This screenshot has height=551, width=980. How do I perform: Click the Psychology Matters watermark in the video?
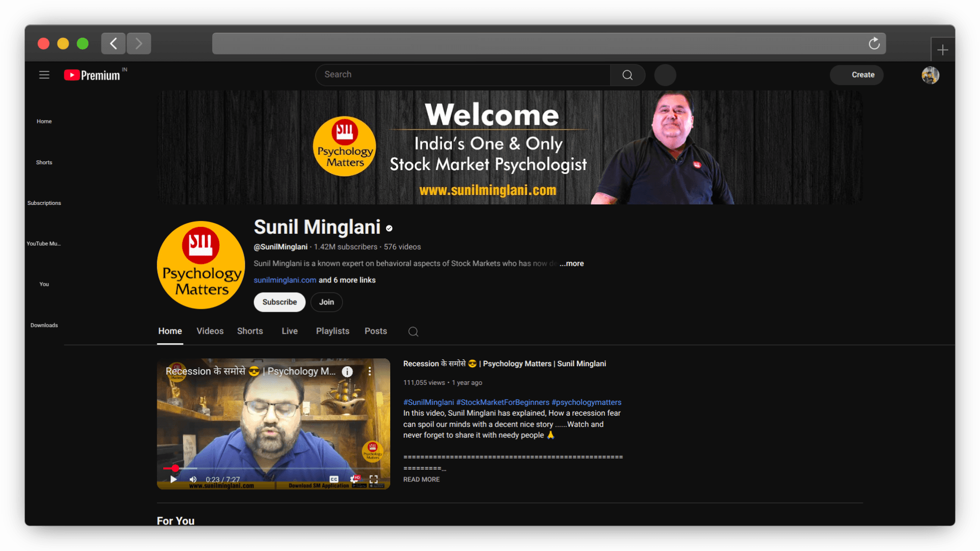point(373,451)
